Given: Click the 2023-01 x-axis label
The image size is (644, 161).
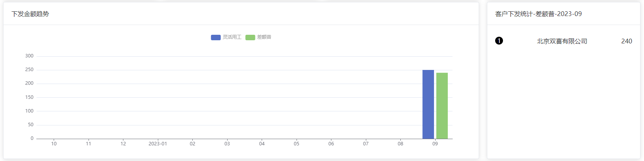Looking at the screenshot, I should point(158,144).
